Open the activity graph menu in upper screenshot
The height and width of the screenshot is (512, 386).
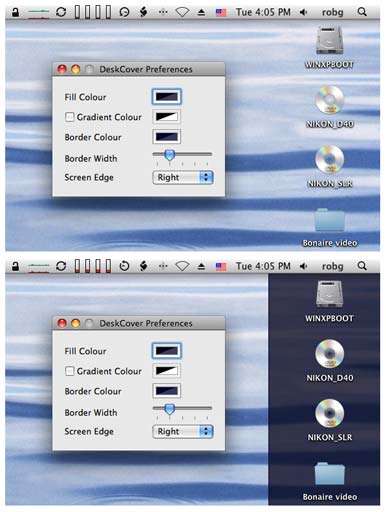tap(38, 13)
